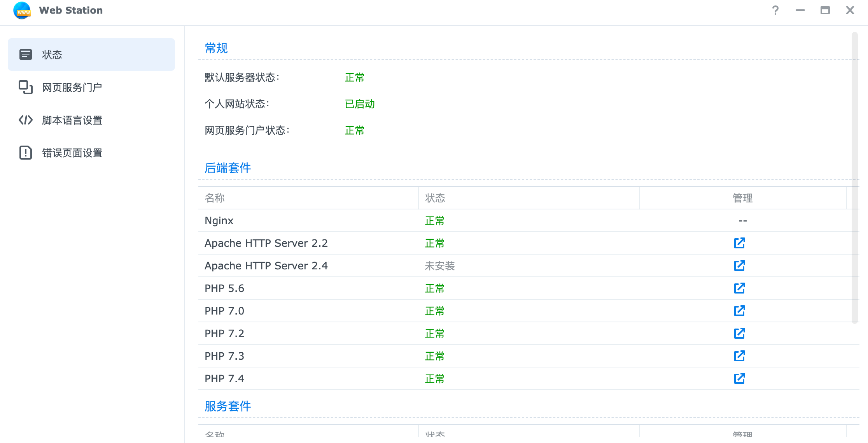Open manage link for Apache HTTP Server 2.2
Screen dimensions: 868x443
click(739, 243)
